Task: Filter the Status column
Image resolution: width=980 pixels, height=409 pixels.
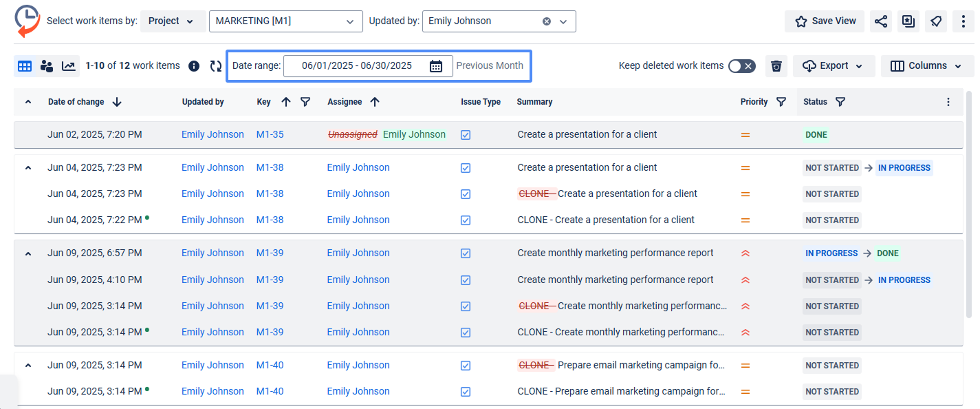Action: click(840, 102)
